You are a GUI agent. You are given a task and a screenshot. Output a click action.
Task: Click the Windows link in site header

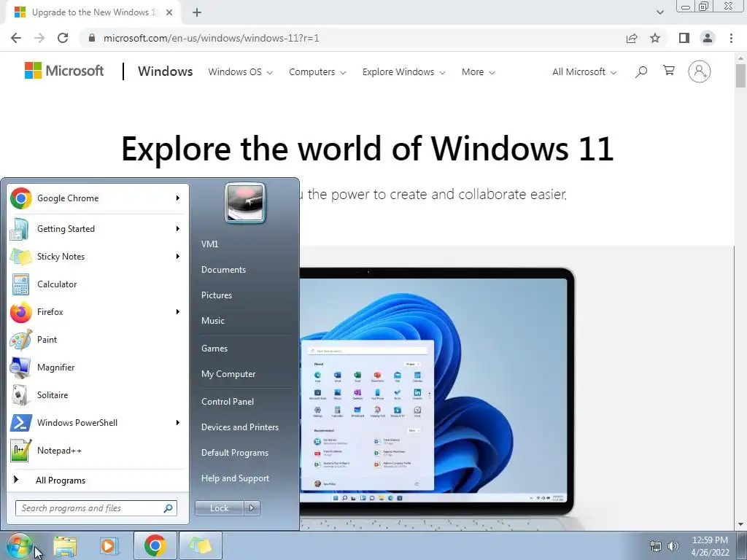click(166, 71)
